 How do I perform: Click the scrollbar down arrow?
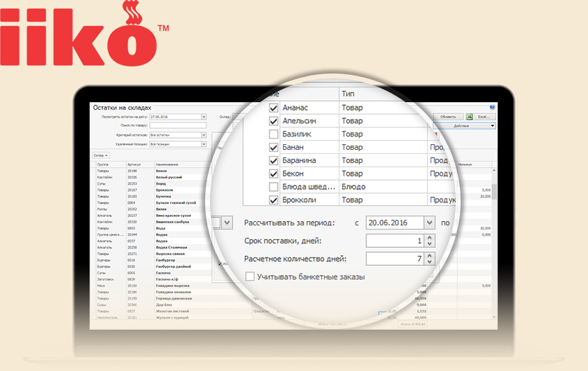494,317
